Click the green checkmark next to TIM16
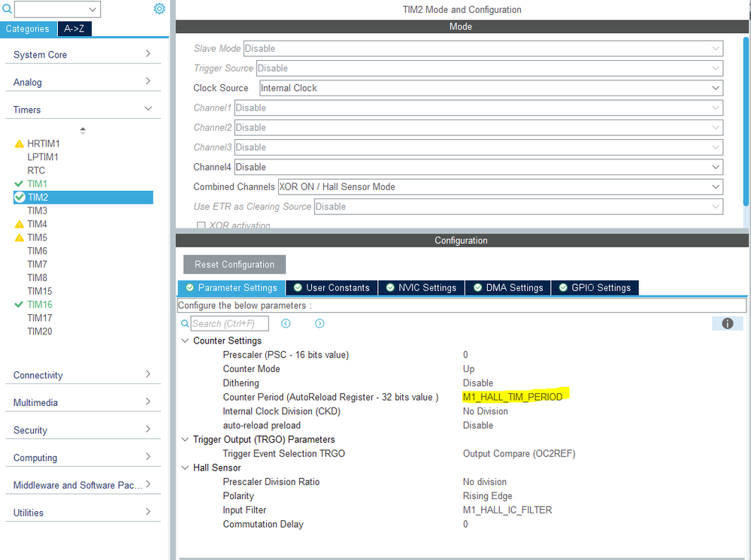 pos(19,304)
